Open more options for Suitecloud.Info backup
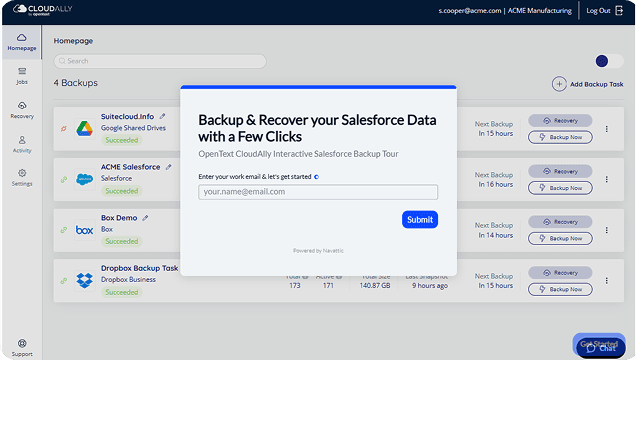Viewport: 640px width, 424px height. click(x=606, y=129)
